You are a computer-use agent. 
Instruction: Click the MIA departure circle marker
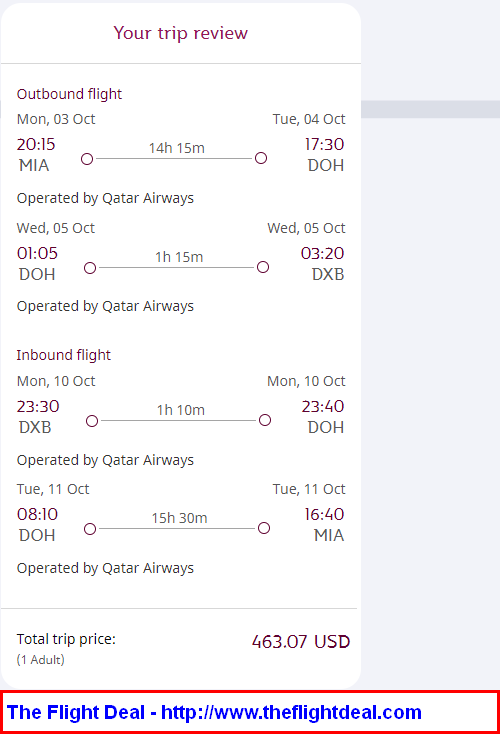[87, 159]
